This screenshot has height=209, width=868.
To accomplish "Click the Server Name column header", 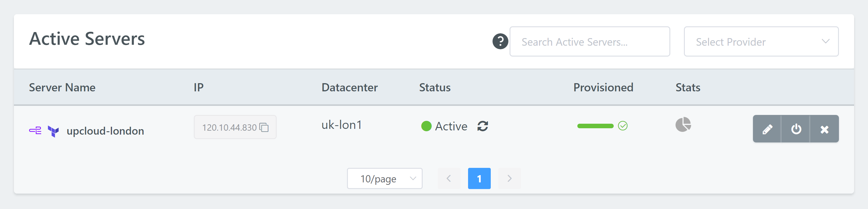I will [x=62, y=87].
